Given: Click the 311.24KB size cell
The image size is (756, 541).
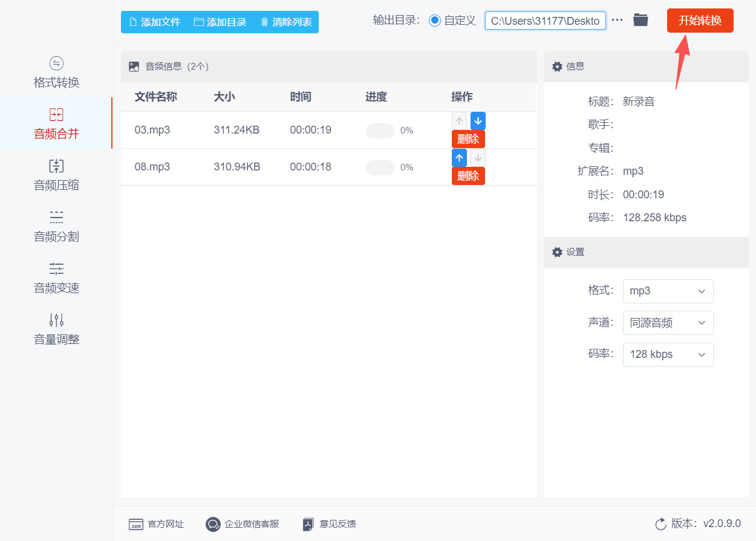Looking at the screenshot, I should tap(236, 130).
